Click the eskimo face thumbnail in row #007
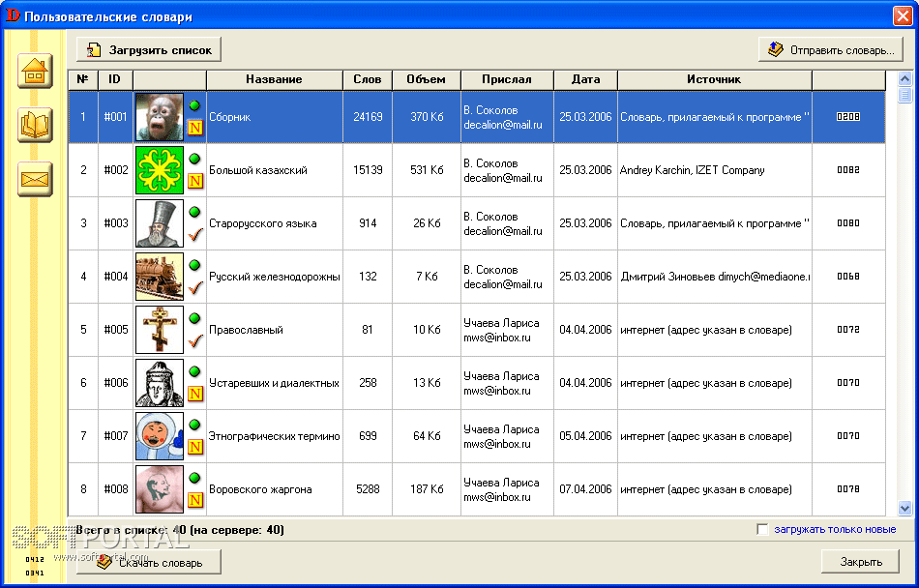This screenshot has width=919, height=588. (x=160, y=436)
